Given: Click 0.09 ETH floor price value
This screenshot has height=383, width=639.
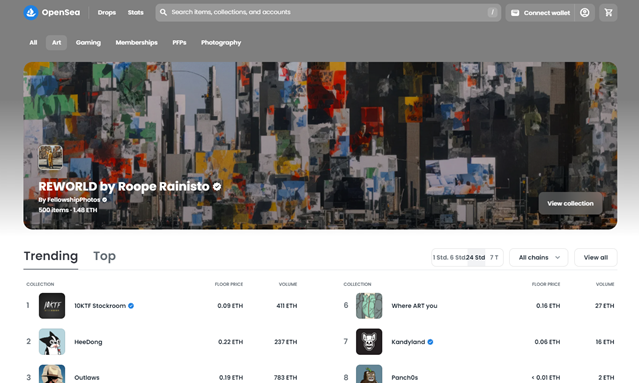Looking at the screenshot, I should (230, 306).
